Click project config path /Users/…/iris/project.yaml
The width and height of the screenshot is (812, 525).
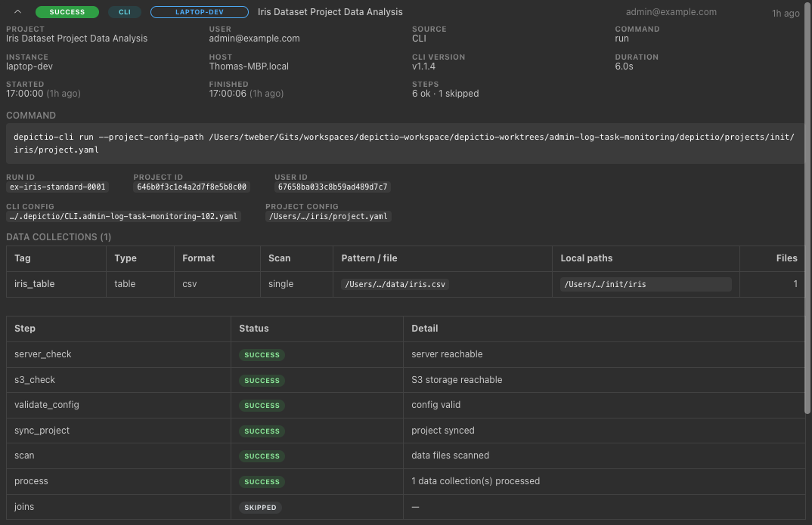328,216
